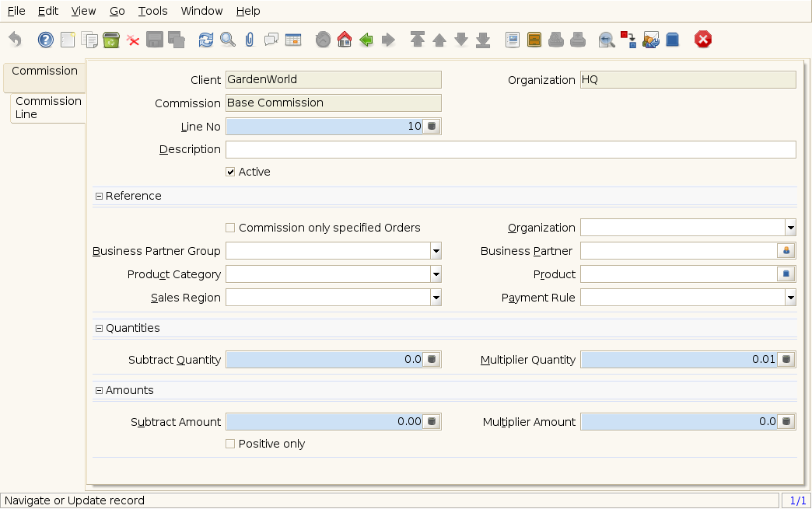Open calculator for Line No field

click(x=432, y=127)
